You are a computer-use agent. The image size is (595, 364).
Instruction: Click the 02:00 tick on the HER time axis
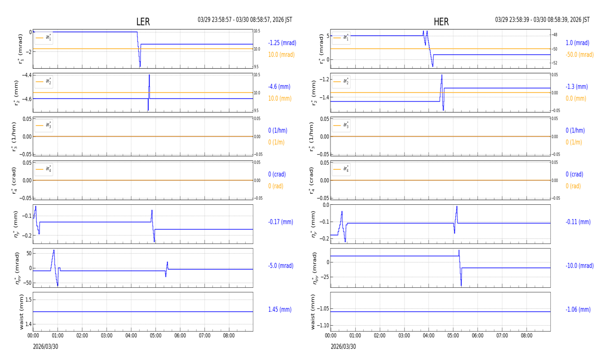380,336
